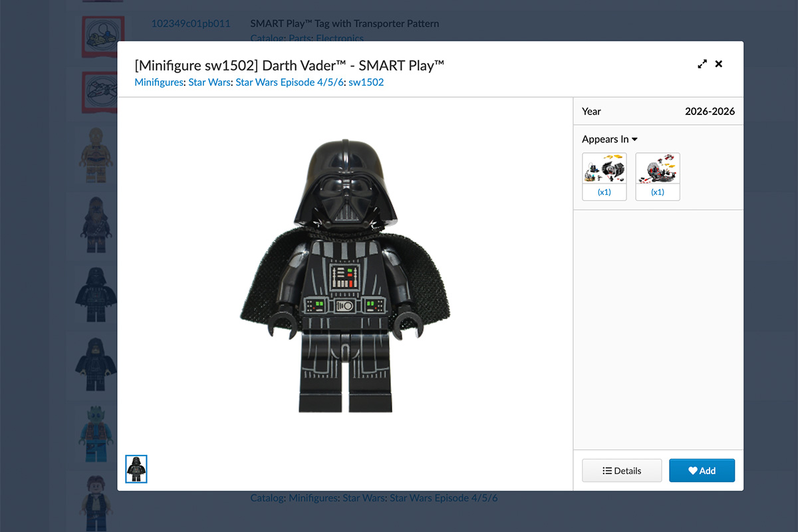Select the small Darth Vader image thumbnail
This screenshot has width=798, height=532.
pyautogui.click(x=136, y=469)
